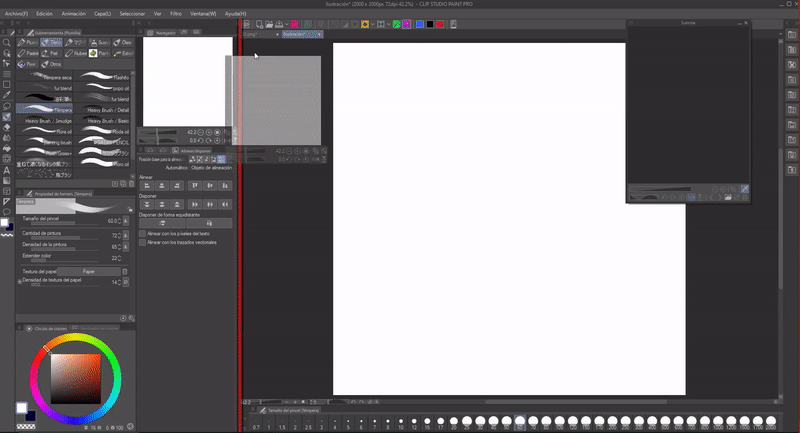Select the Balloon tool
Screen dimensions: 800x433
7,212
